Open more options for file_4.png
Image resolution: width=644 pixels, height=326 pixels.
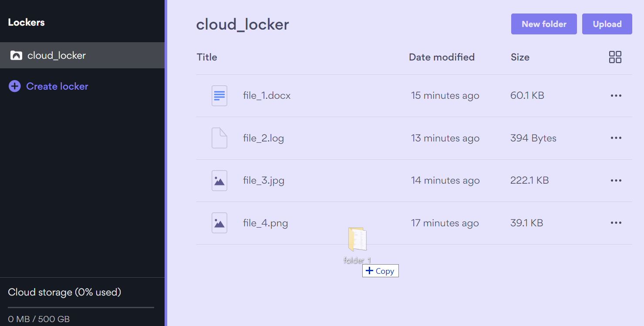click(x=616, y=223)
